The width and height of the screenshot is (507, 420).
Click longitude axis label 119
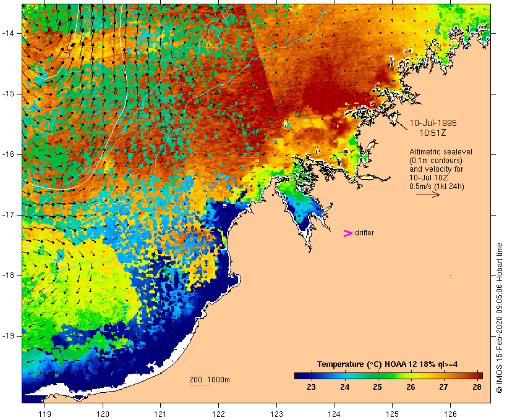coord(45,414)
